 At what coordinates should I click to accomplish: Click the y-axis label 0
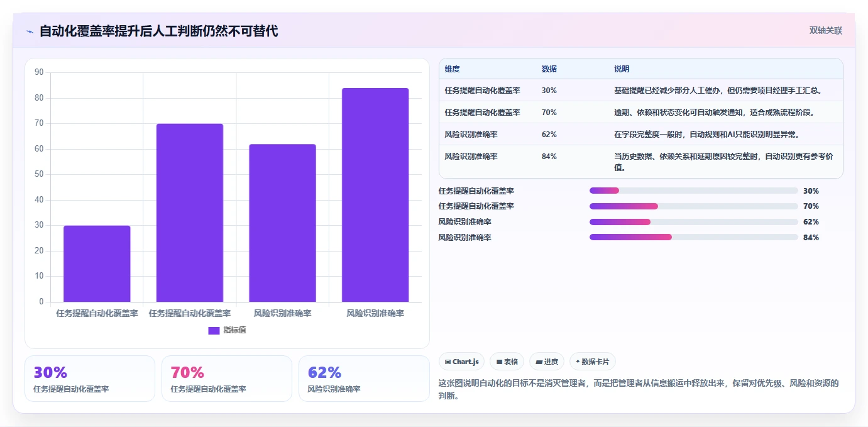(x=41, y=302)
